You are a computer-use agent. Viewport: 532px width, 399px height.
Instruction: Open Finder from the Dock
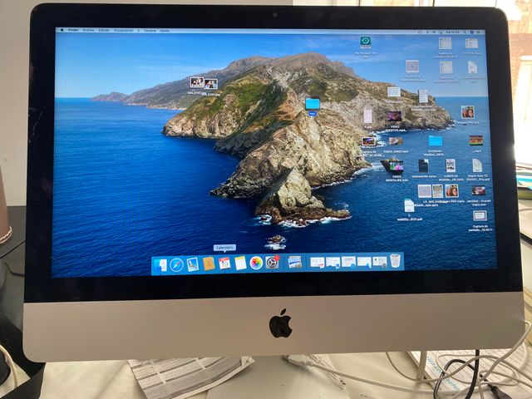[161, 264]
